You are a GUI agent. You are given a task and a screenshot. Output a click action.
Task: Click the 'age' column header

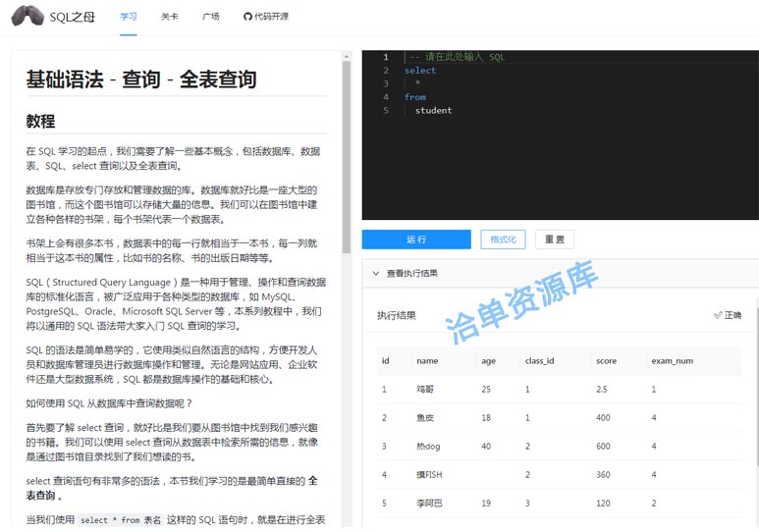pos(488,360)
